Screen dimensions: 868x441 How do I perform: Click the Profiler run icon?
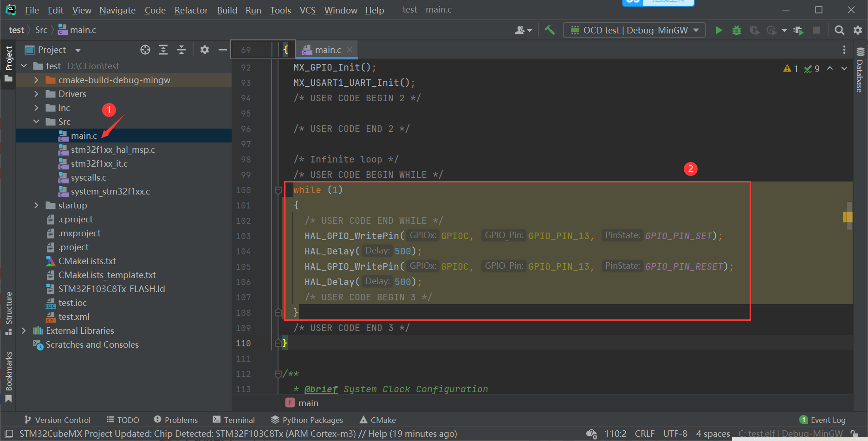pyautogui.click(x=771, y=30)
